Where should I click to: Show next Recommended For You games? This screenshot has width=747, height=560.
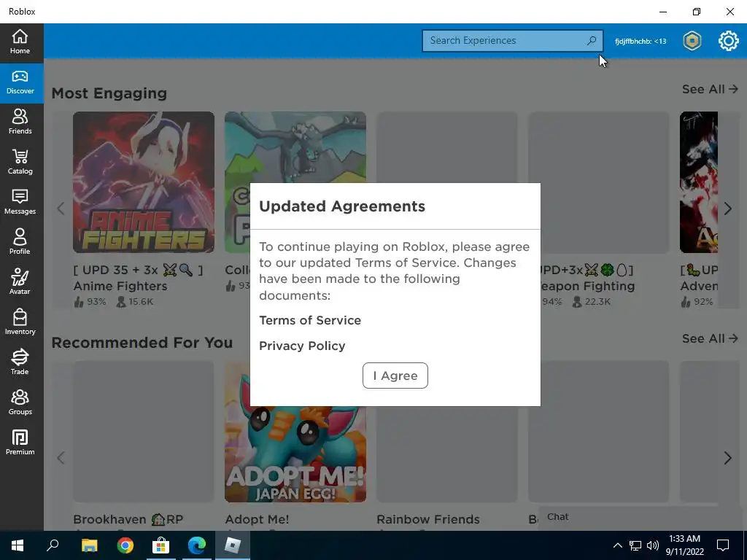click(x=727, y=458)
